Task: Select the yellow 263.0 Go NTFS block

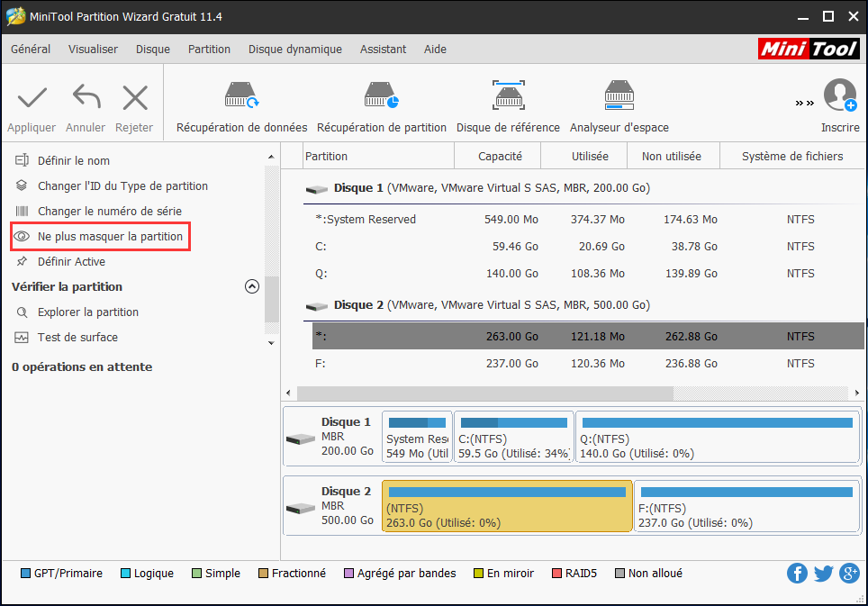Action: (507, 506)
